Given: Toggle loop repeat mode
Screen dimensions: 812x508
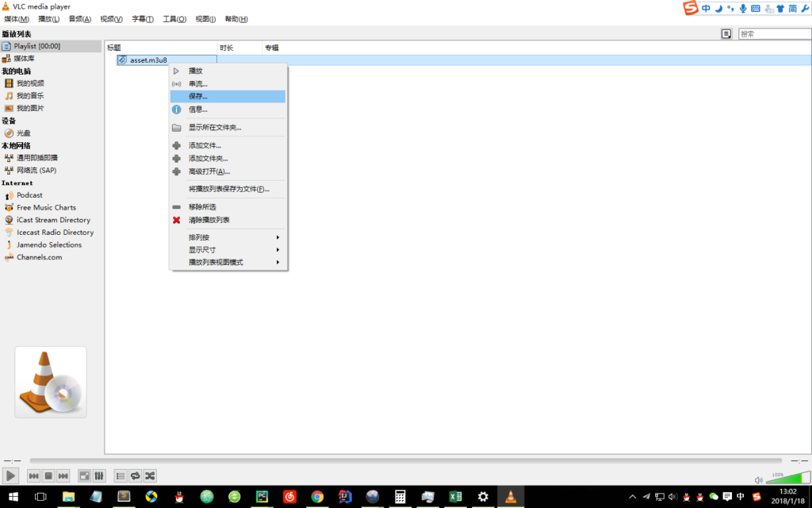Looking at the screenshot, I should pos(135,475).
